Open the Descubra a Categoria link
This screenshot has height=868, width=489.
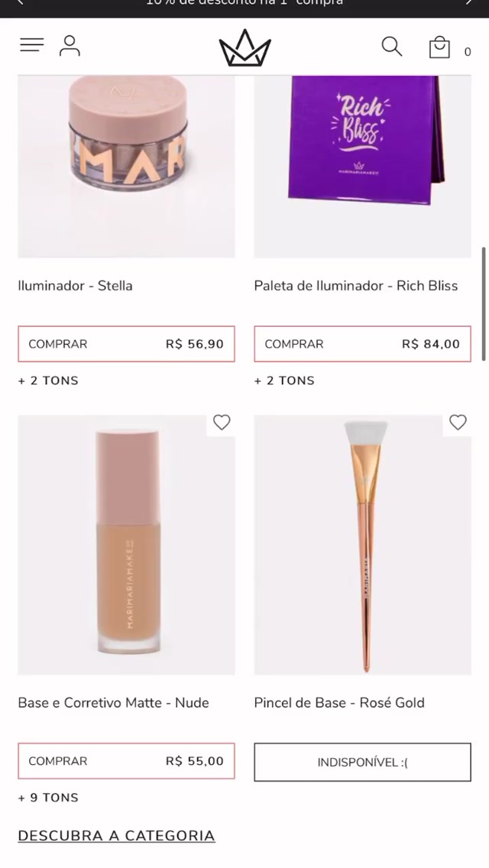[x=116, y=836]
